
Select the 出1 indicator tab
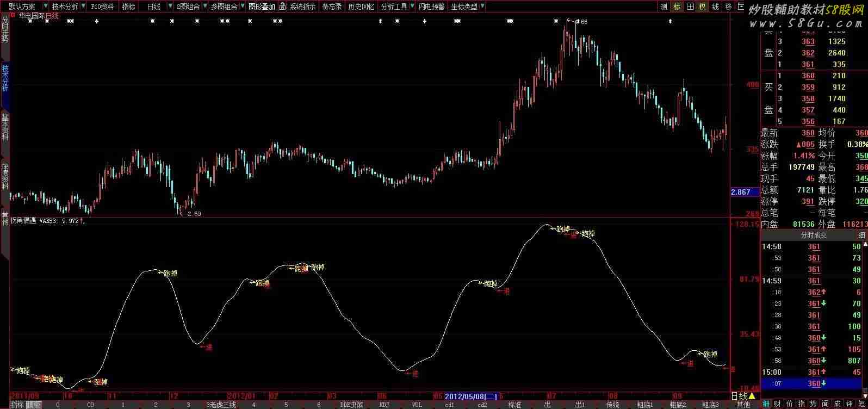(580, 405)
